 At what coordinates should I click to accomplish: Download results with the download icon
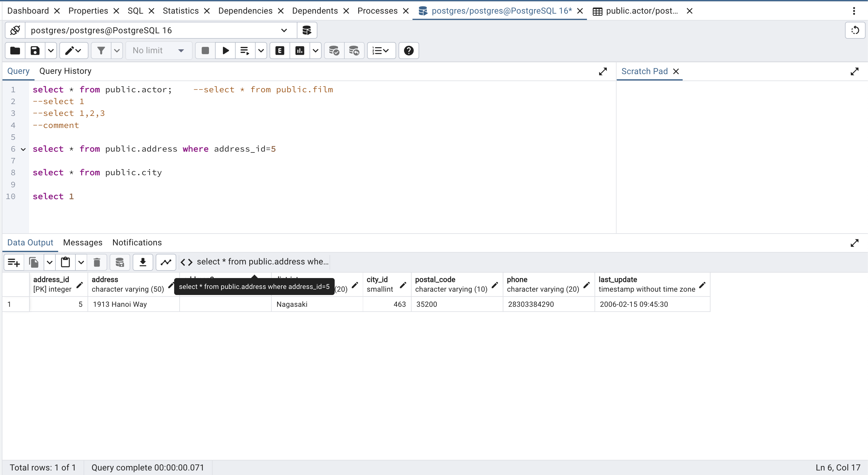point(143,262)
